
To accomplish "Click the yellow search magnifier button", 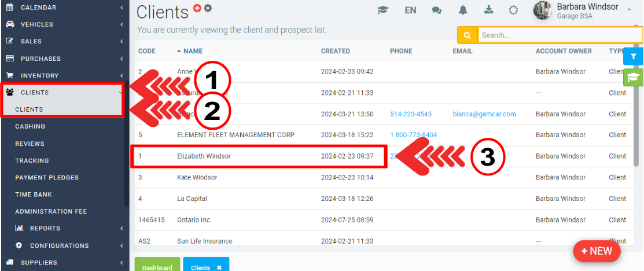I will coord(467,35).
